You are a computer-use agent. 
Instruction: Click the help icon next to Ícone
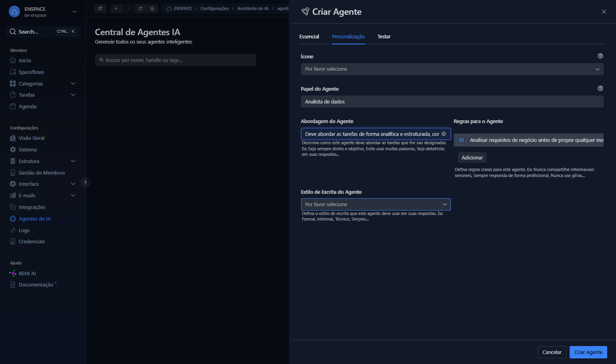[x=600, y=56]
